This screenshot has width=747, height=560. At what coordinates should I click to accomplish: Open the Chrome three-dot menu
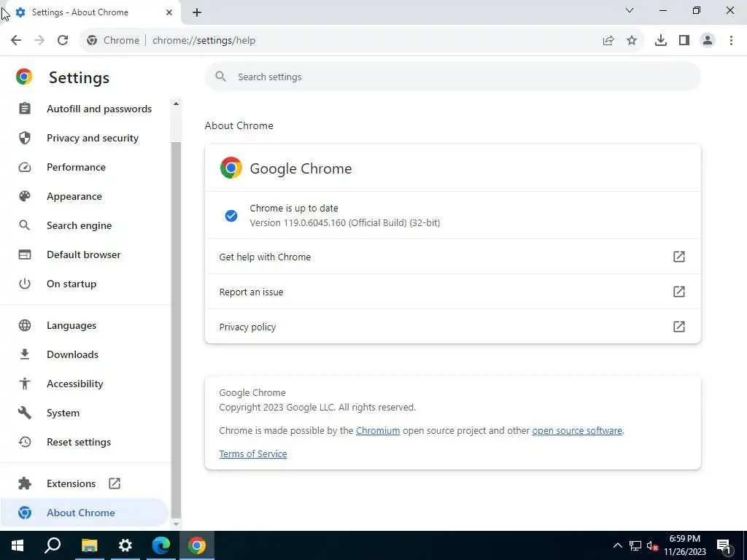click(x=731, y=41)
